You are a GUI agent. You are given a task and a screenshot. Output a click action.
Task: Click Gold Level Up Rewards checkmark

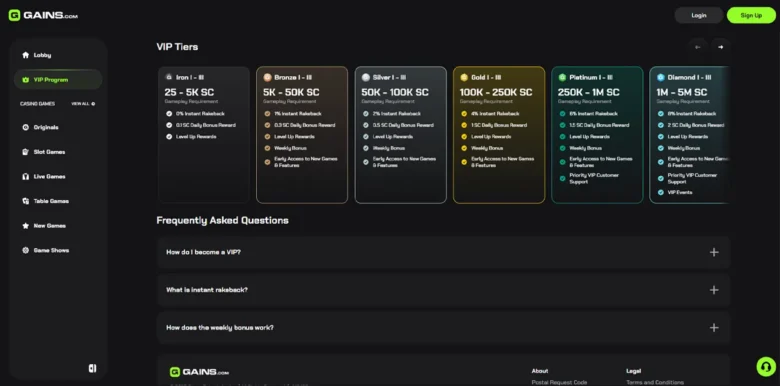coord(464,137)
